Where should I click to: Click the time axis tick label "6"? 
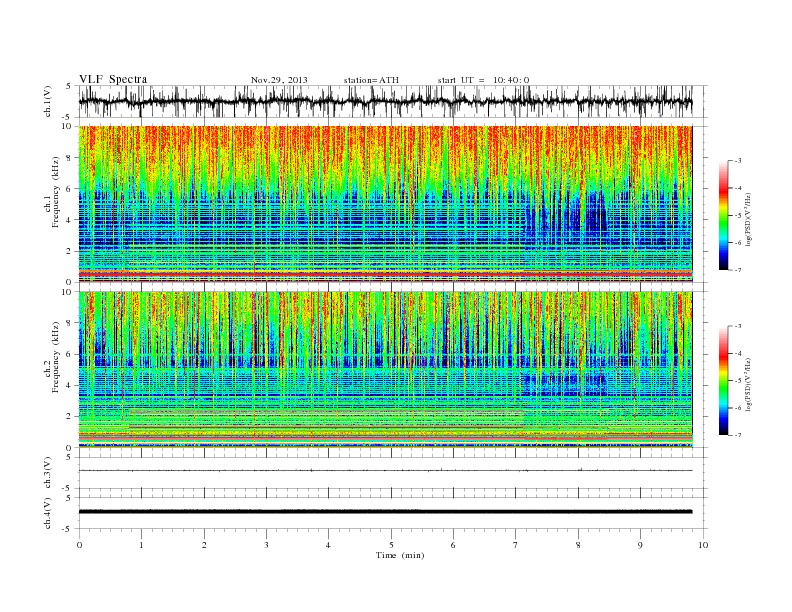click(x=454, y=545)
